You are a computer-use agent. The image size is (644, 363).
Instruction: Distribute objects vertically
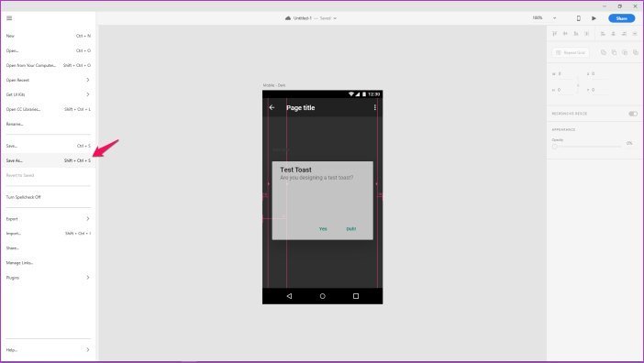[x=587, y=34]
